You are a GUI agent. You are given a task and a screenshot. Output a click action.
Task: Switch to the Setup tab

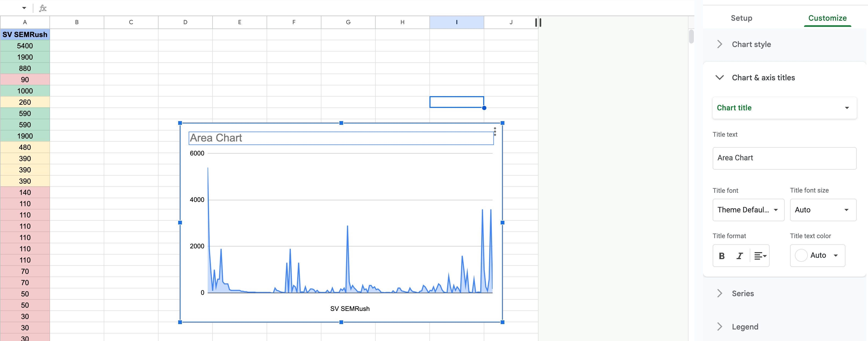741,18
